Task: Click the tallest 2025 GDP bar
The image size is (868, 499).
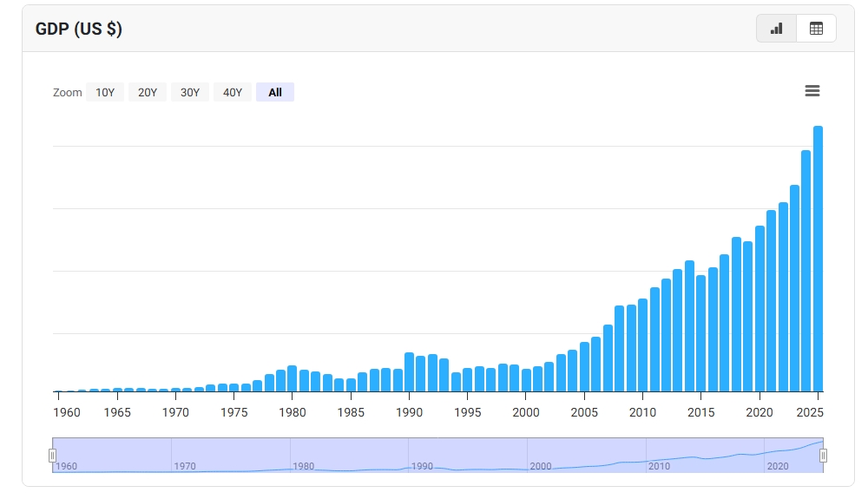Action: [818, 259]
